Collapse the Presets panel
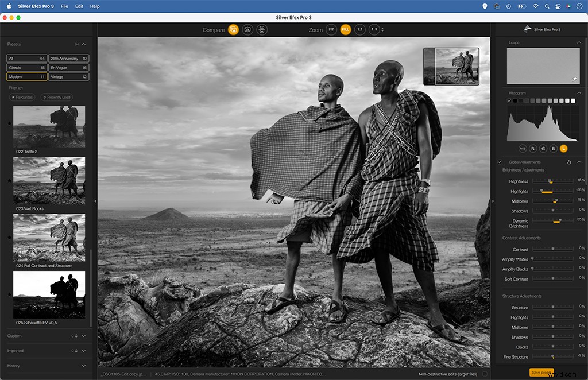The height and width of the screenshot is (380, 588). tap(83, 44)
